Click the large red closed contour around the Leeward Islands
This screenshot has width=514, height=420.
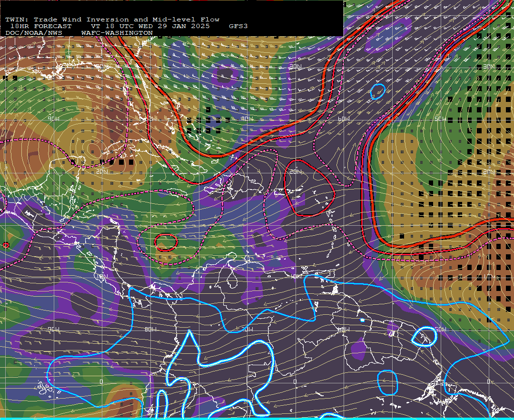[x=309, y=188]
